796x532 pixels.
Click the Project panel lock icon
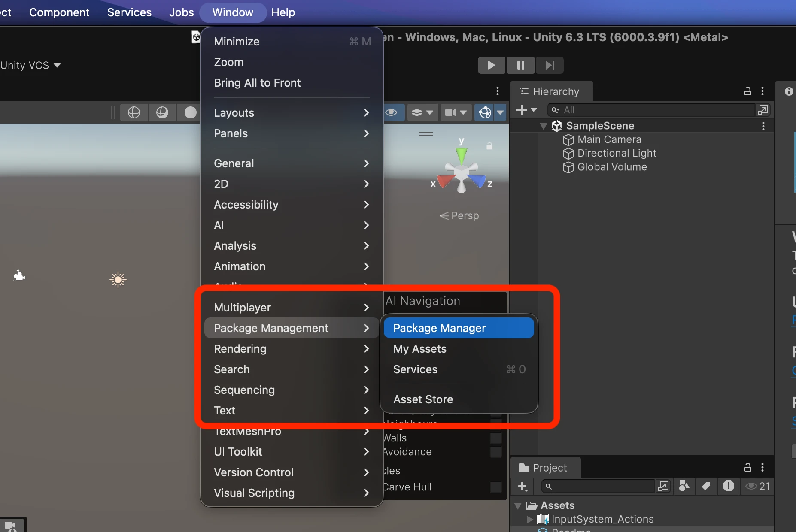tap(747, 468)
